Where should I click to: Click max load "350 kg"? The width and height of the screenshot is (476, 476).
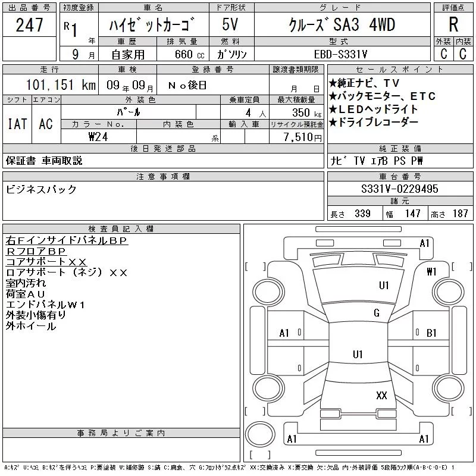coord(306,112)
